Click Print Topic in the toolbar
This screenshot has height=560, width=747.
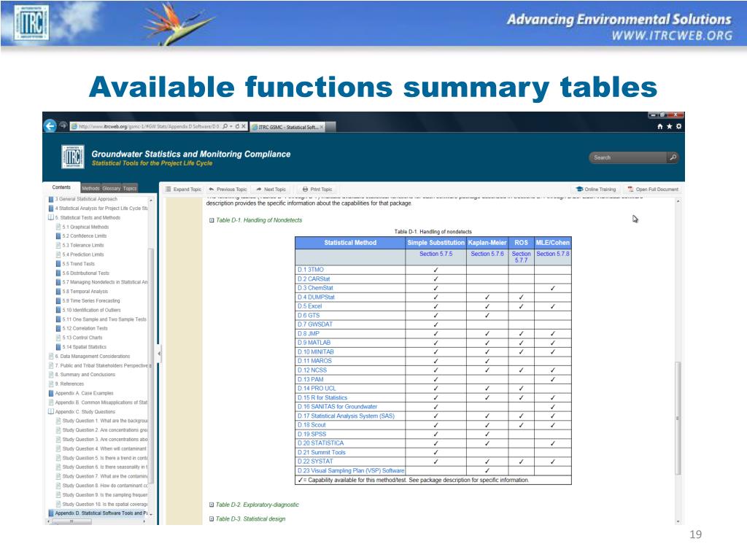(317, 189)
